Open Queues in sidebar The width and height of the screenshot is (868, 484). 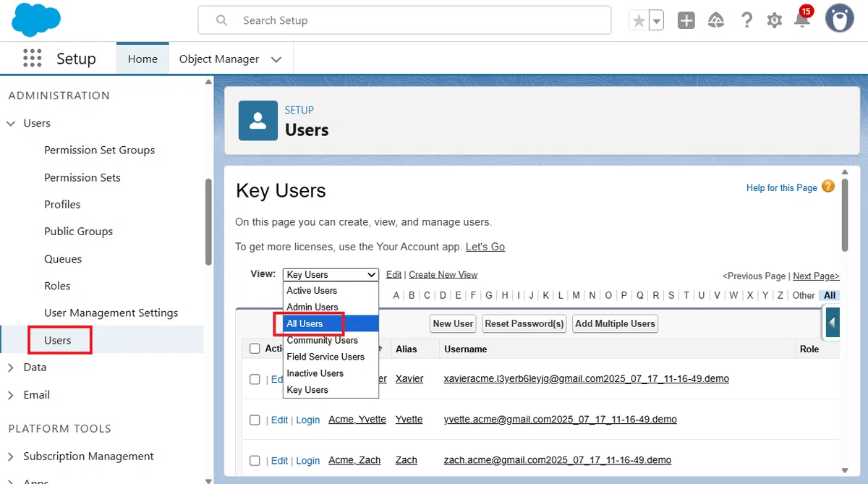[x=63, y=259]
